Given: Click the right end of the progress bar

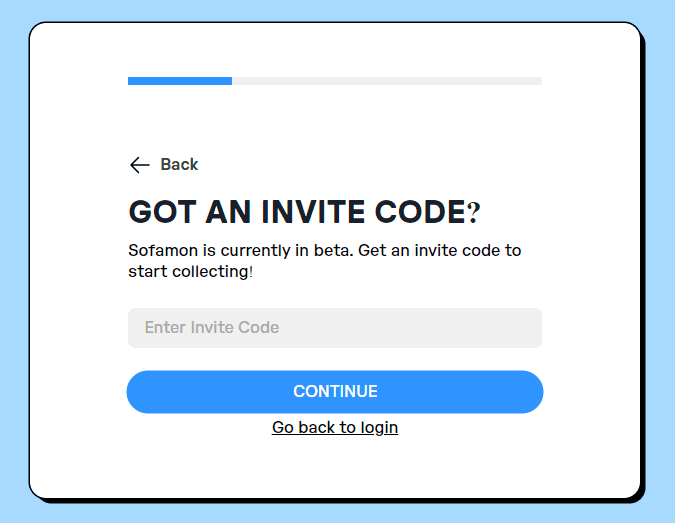Looking at the screenshot, I should (x=538, y=81).
